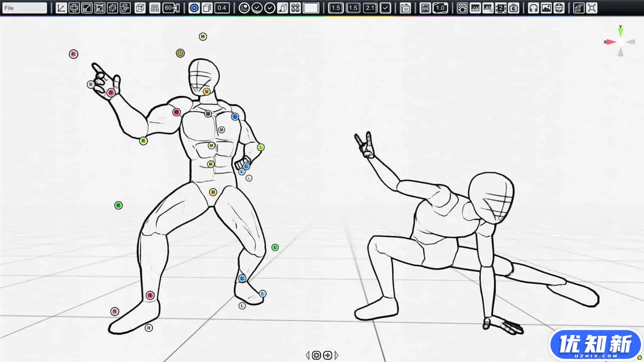The image size is (644, 362).
Task: Click the 2.1 value box
Action: (370, 8)
